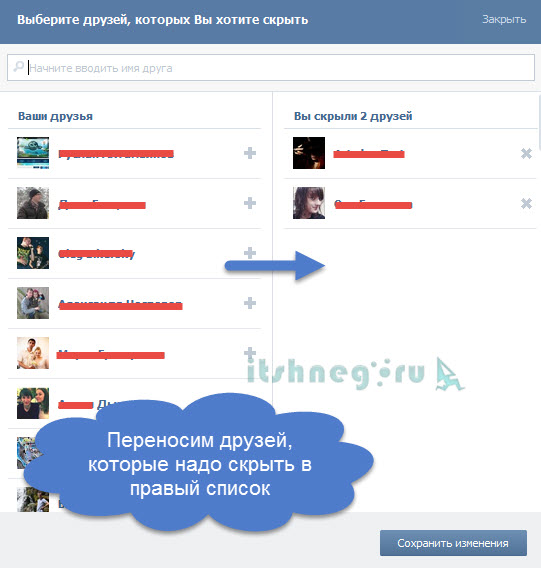Viewport: 541px width, 568px height.
Task: Focus the friend name search field
Action: 271,68
